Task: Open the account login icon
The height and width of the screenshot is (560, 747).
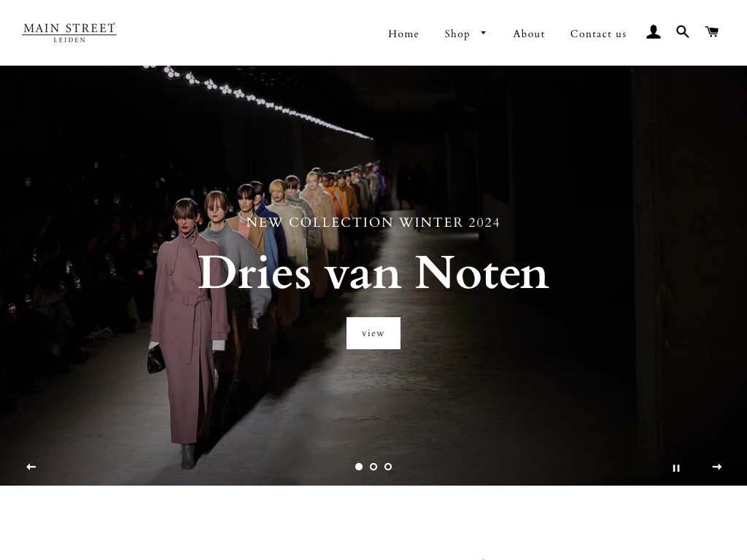Action: pyautogui.click(x=653, y=32)
